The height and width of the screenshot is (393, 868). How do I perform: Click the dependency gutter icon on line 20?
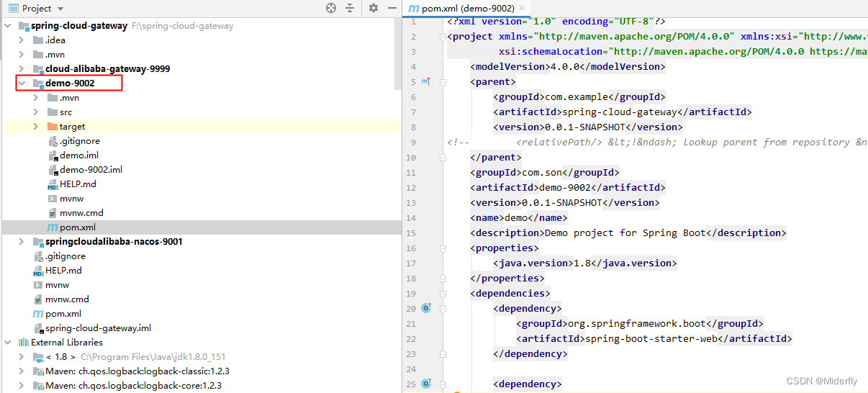425,308
